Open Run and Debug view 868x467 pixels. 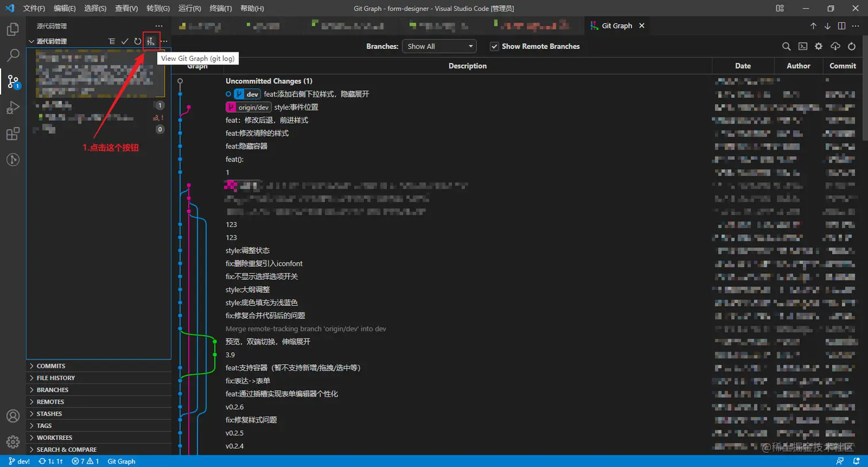click(x=13, y=108)
